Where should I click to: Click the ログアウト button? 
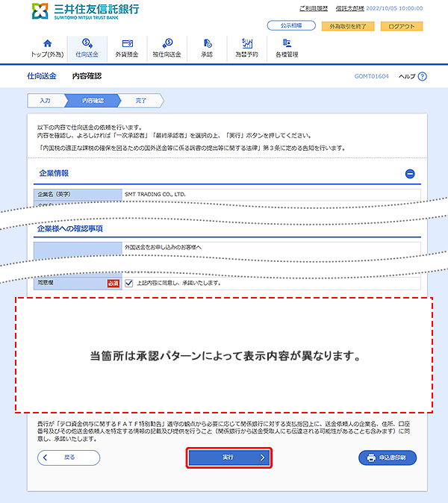(402, 26)
